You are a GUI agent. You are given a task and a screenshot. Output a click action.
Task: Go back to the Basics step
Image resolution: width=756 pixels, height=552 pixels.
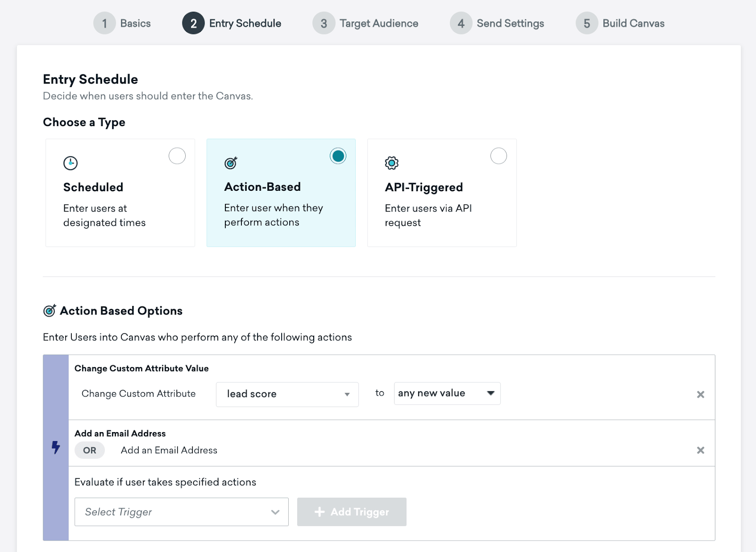tap(122, 23)
